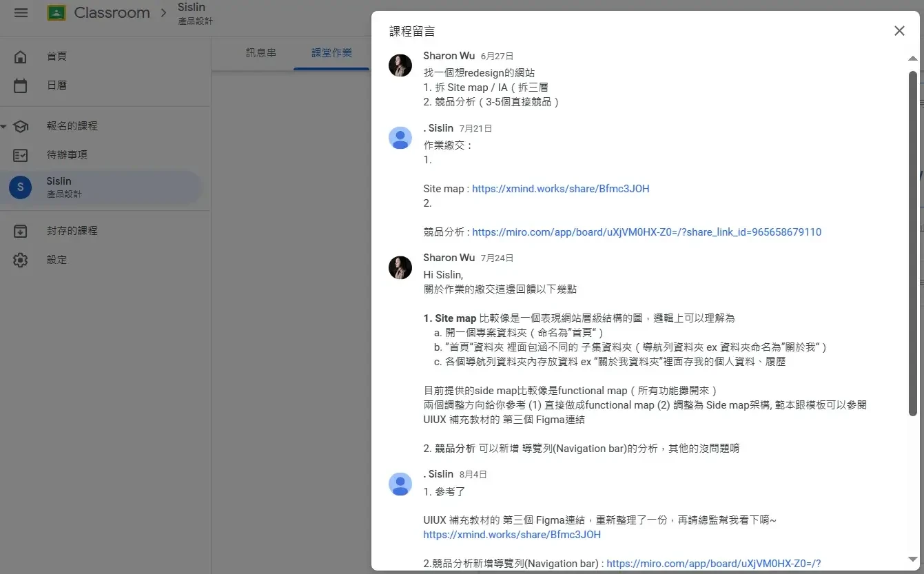
Task: Click the name . Sislin on 7月21日 comment
Action: point(438,128)
